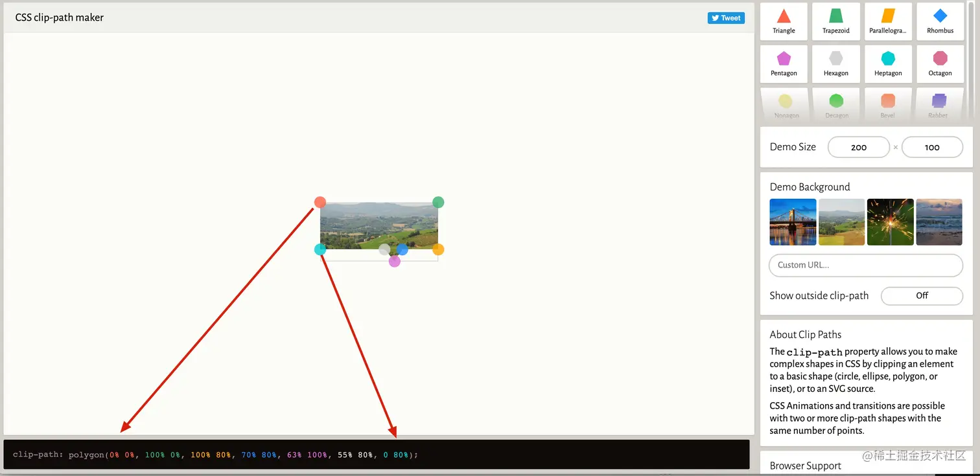The image size is (980, 476).
Task: Grab the orange polygon handle at right edge
Action: (x=438, y=249)
